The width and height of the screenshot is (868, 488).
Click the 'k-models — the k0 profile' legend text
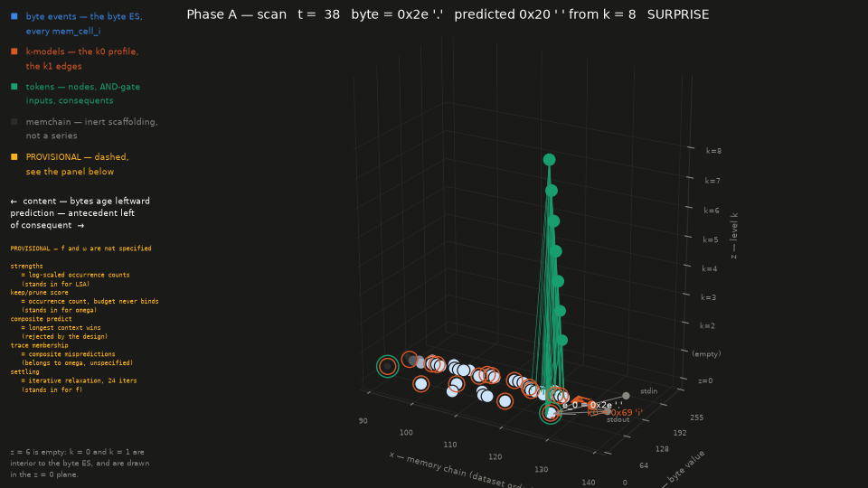tap(82, 52)
